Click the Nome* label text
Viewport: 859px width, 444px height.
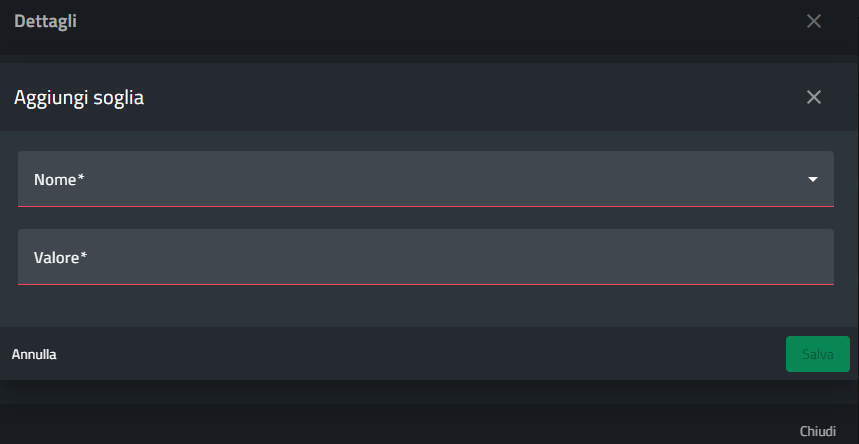click(x=59, y=180)
